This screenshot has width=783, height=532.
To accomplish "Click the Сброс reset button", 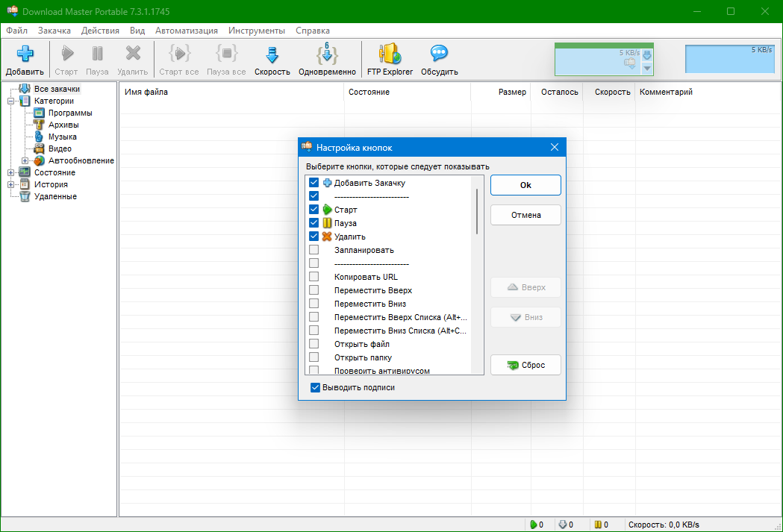I will coord(525,366).
